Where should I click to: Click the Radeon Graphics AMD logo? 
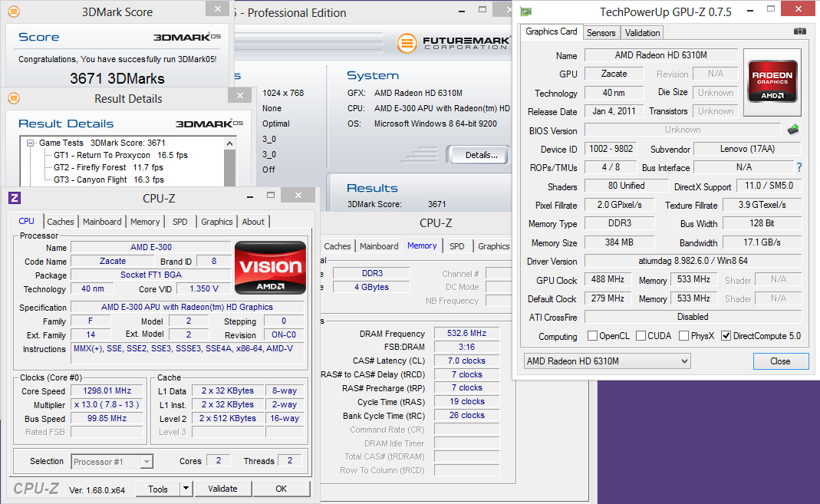tap(772, 81)
